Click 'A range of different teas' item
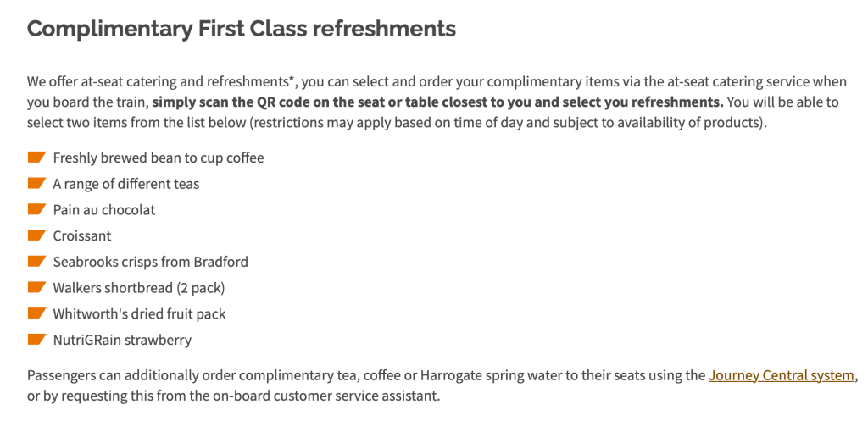 click(x=126, y=184)
